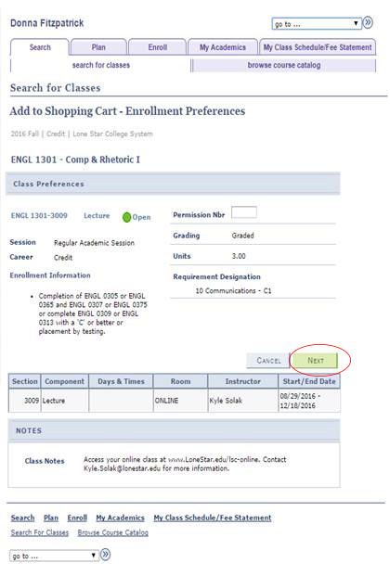Open My Class Schedule/Fee Statement tab
The width and height of the screenshot is (390, 588).
click(x=318, y=47)
